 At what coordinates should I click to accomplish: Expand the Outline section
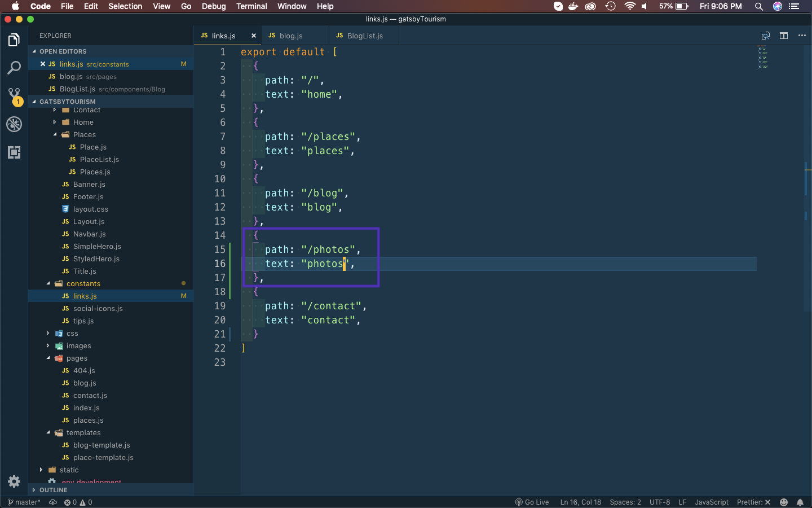[111, 490]
